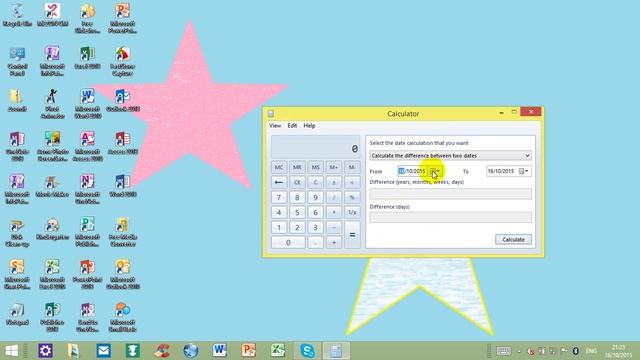Select the Pivot Animator stick figure icon

click(52, 104)
